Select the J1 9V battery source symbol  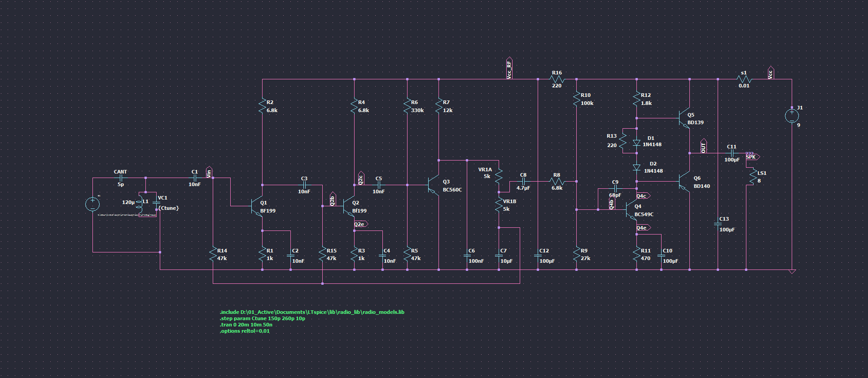[792, 116]
